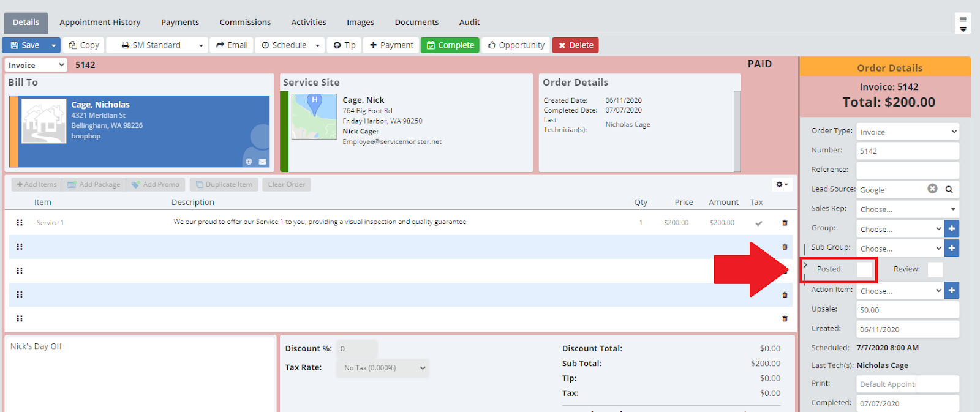Open the line items gear settings menu
Screen dimensions: 980x412
point(782,184)
